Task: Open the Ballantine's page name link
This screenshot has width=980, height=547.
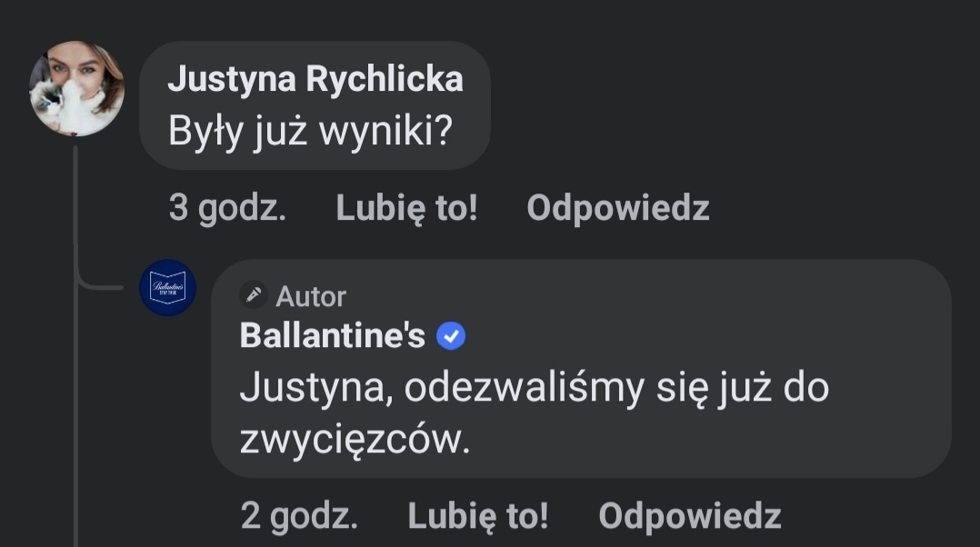Action: [332, 337]
